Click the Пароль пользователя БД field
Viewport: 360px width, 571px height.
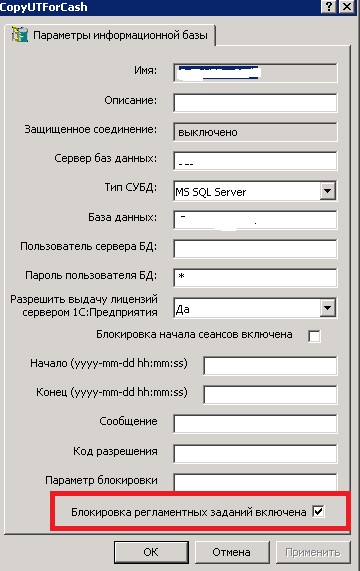[255, 278]
